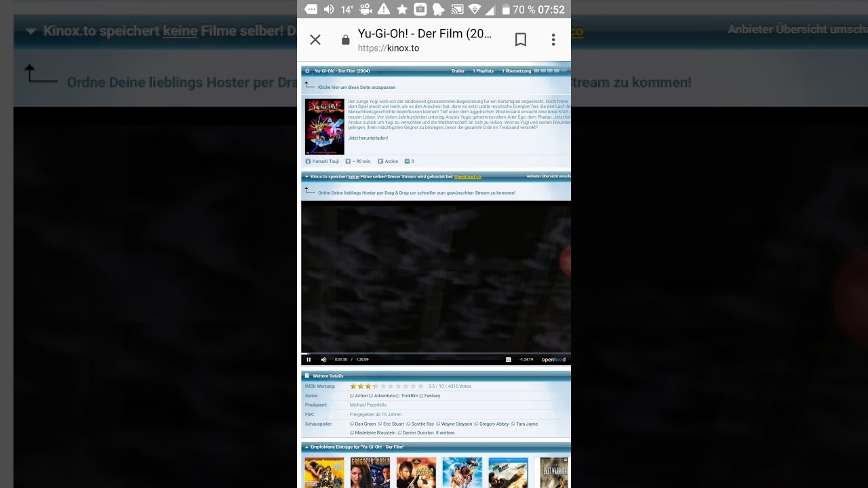The width and height of the screenshot is (868, 488).
Task: Pause the video playback
Action: pos(309,360)
